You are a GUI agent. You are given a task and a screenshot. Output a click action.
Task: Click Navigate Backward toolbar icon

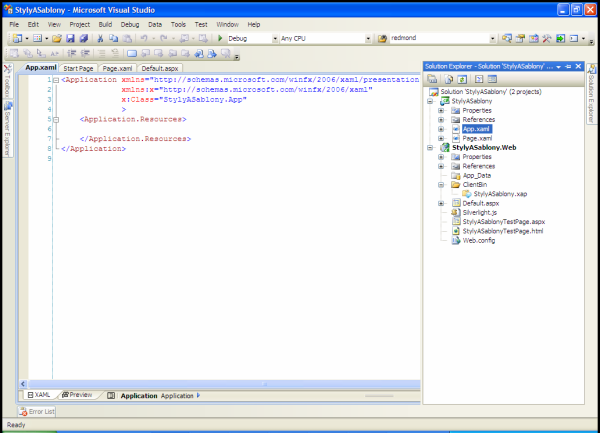click(184, 38)
